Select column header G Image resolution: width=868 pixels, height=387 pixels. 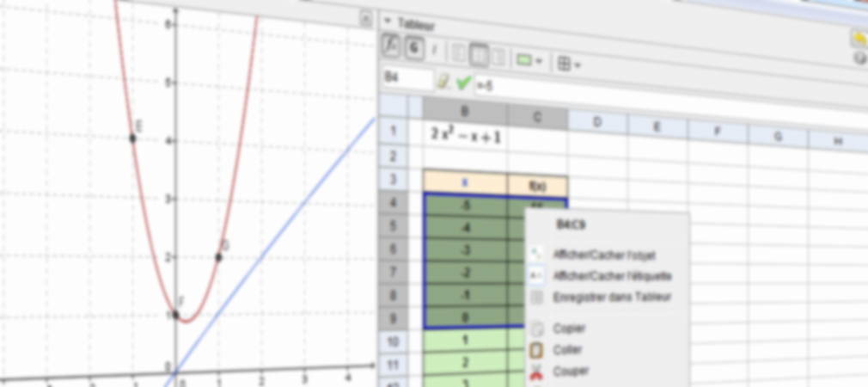tap(777, 137)
